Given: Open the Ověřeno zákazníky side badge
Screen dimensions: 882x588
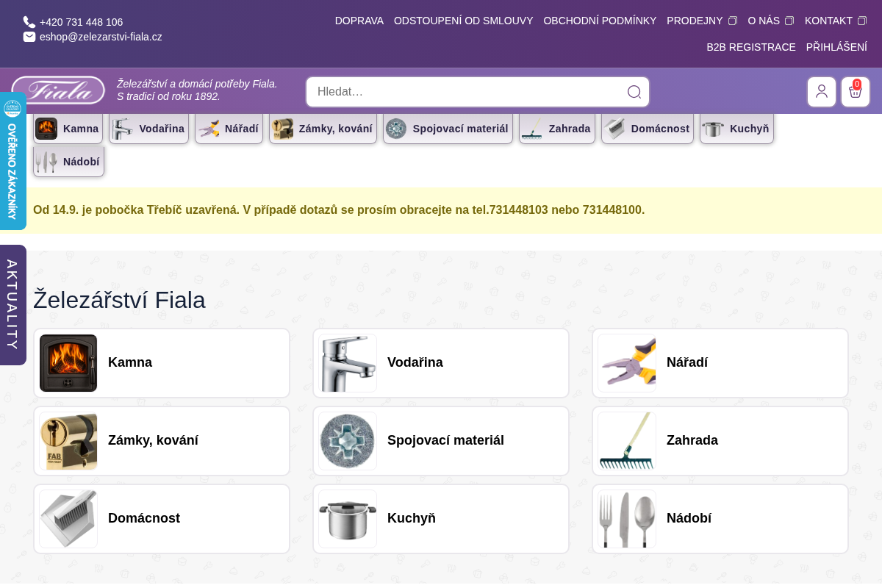Looking at the screenshot, I should (12, 161).
